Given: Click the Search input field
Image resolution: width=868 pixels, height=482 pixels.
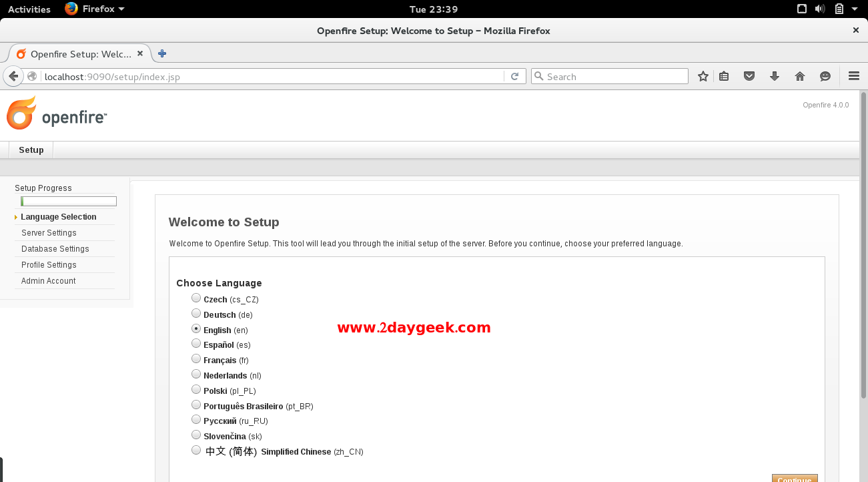Looking at the screenshot, I should [609, 76].
